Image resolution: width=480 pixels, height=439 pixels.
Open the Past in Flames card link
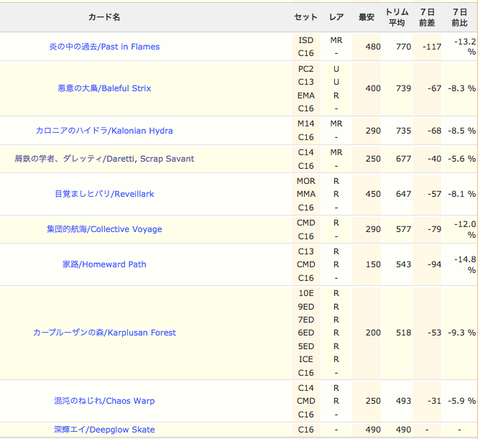click(104, 47)
